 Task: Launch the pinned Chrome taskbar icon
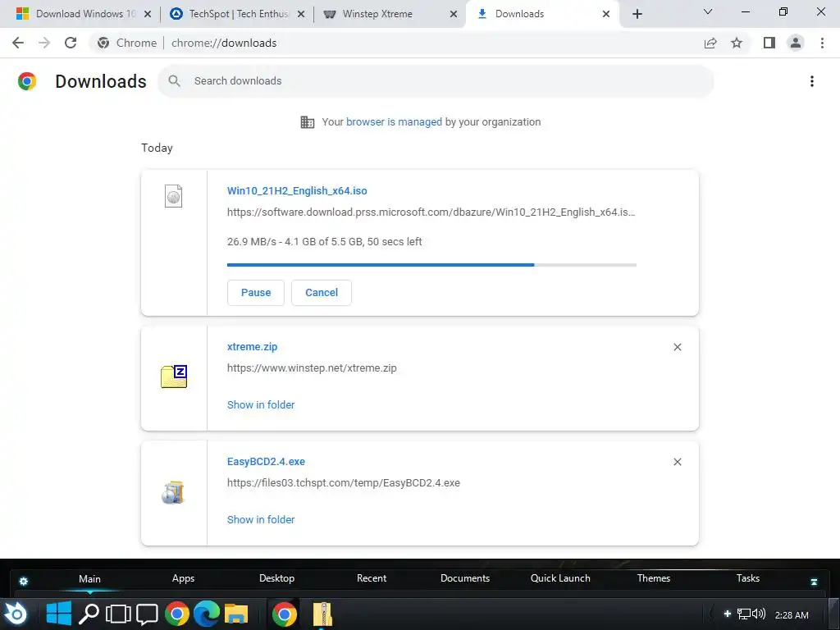[177, 614]
